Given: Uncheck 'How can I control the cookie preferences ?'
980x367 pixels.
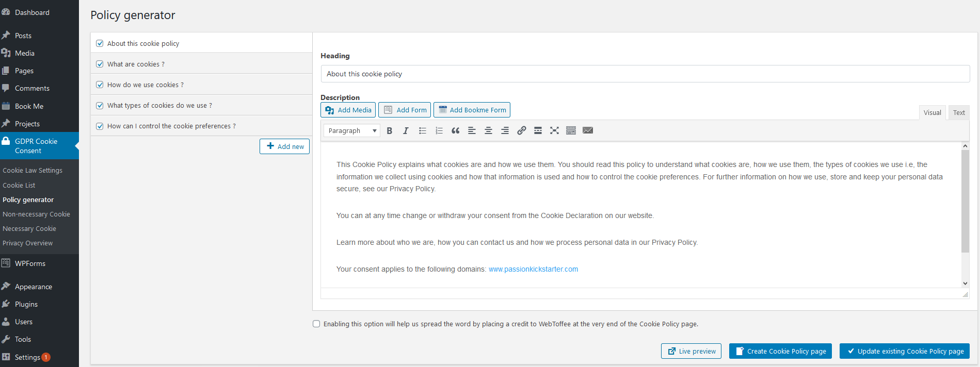Looking at the screenshot, I should [100, 126].
